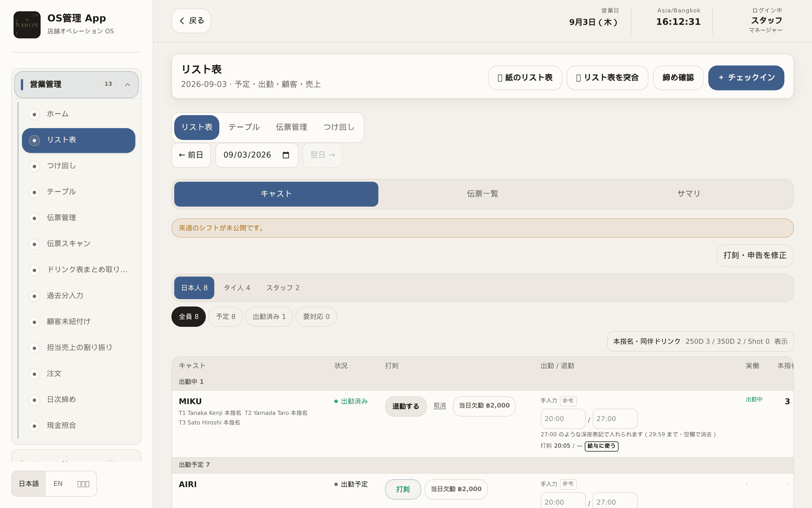812x508 pixels.
Task: Click MIKU's 20:00 start time field
Action: 563,419
